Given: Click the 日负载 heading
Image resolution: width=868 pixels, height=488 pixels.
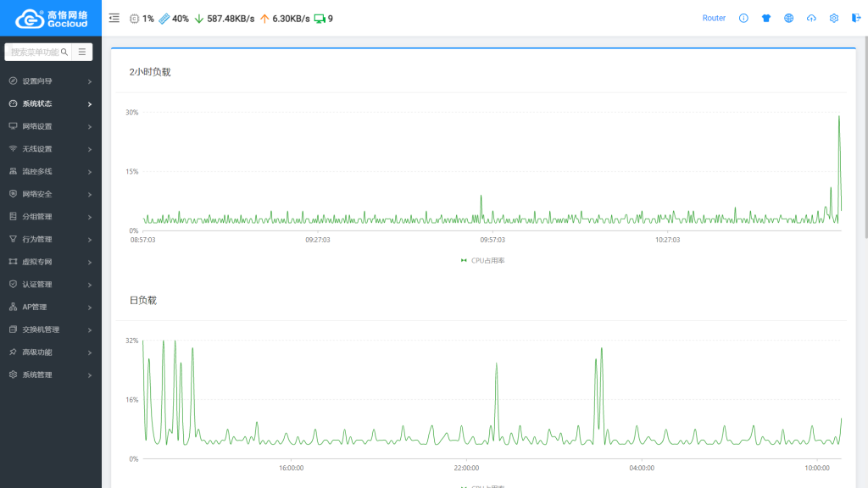Looking at the screenshot, I should coord(142,301).
